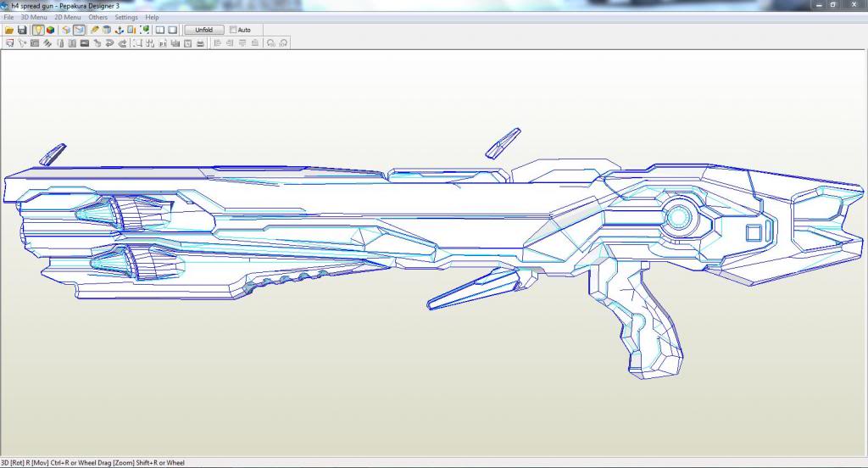
Task: Click the grayed align top icon
Action: pyautogui.click(x=242, y=43)
